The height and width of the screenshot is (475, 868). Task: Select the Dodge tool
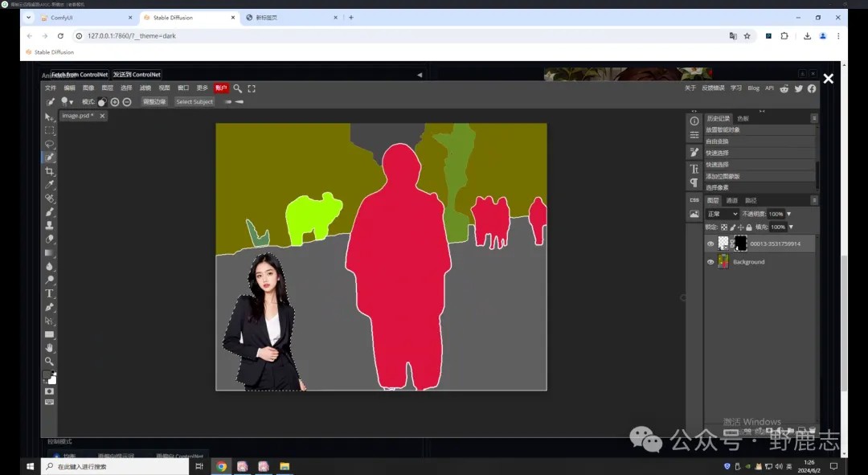point(49,280)
